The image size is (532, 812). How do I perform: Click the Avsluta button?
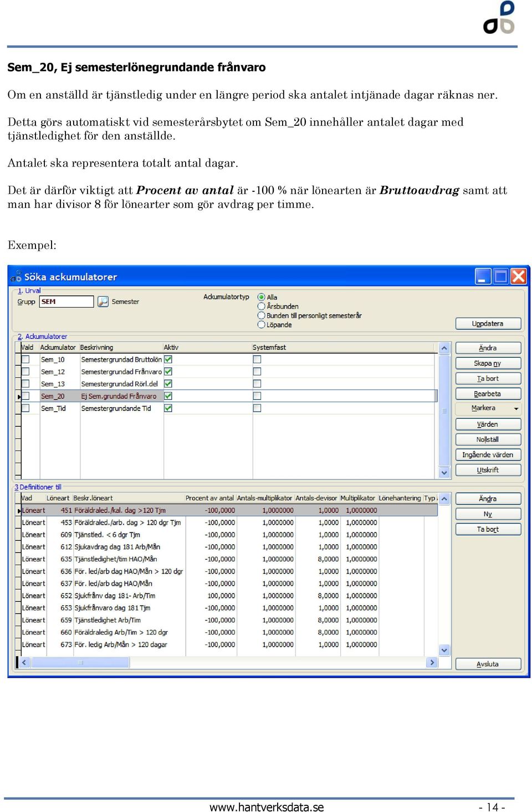[488, 664]
